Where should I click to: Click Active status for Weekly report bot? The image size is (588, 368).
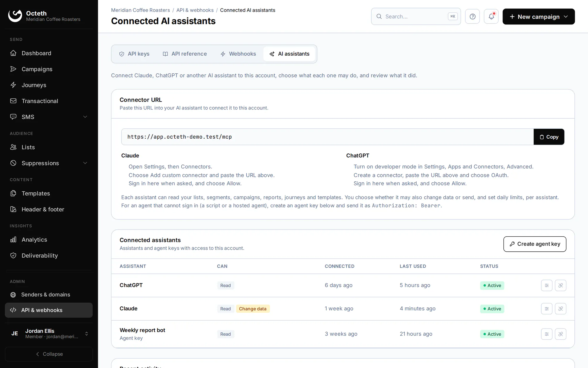coord(492,334)
